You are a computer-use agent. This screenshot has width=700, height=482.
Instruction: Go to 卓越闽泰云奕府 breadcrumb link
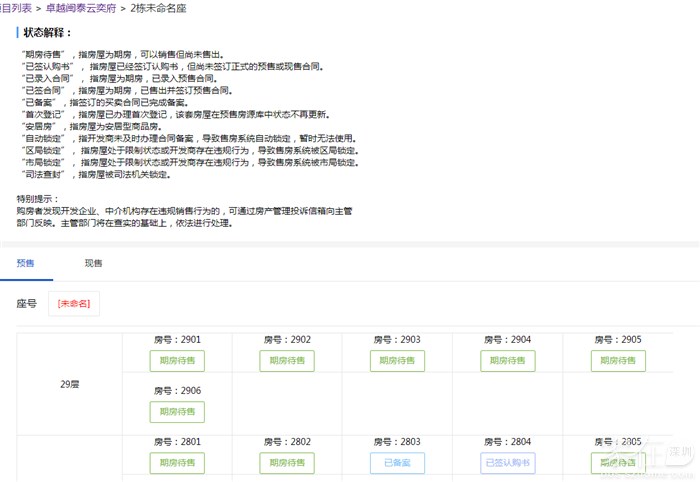click(77, 8)
